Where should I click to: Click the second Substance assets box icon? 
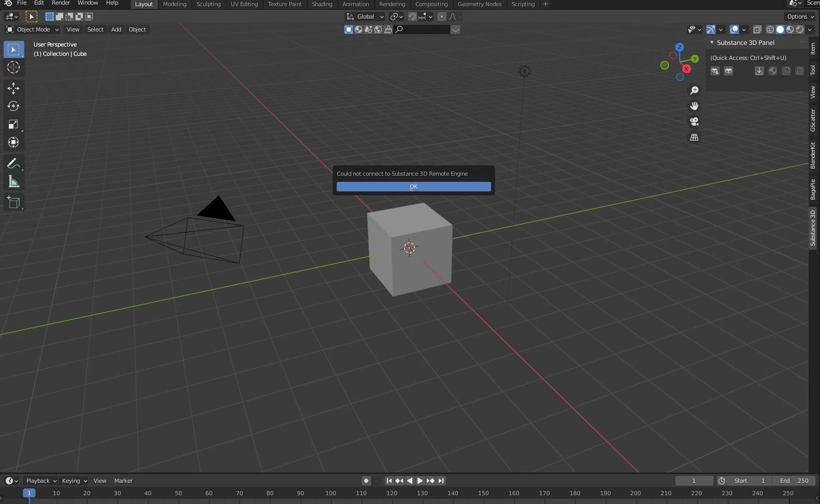(x=728, y=71)
